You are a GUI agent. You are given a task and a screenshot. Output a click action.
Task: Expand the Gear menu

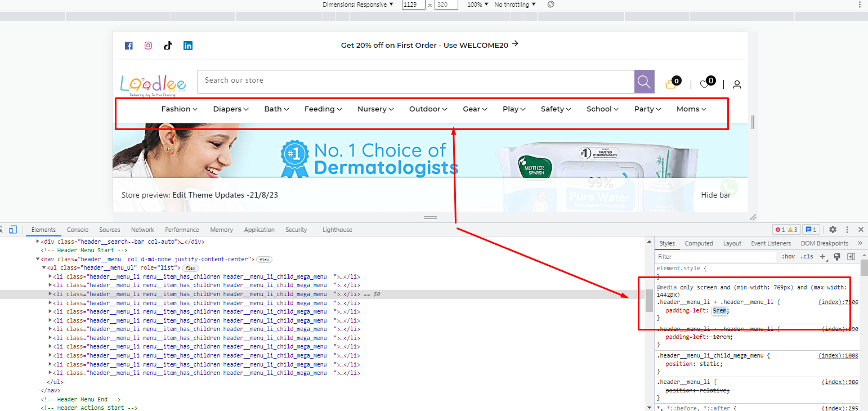tap(475, 109)
